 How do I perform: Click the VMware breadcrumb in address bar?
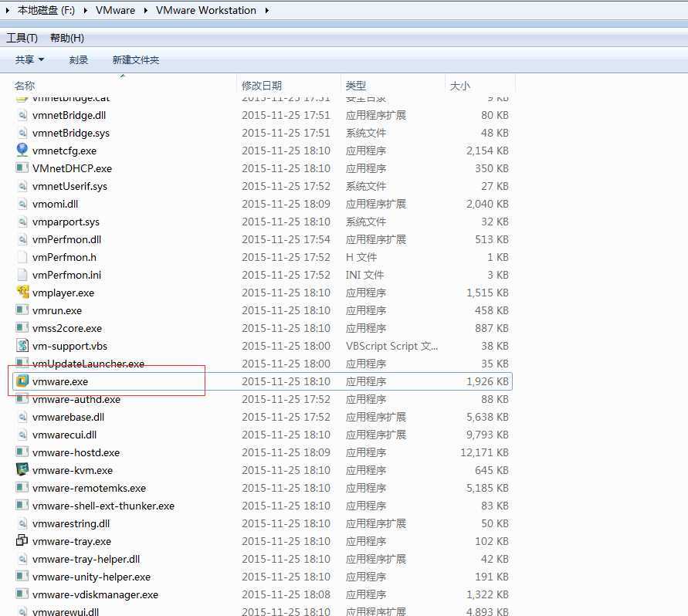pyautogui.click(x=115, y=10)
